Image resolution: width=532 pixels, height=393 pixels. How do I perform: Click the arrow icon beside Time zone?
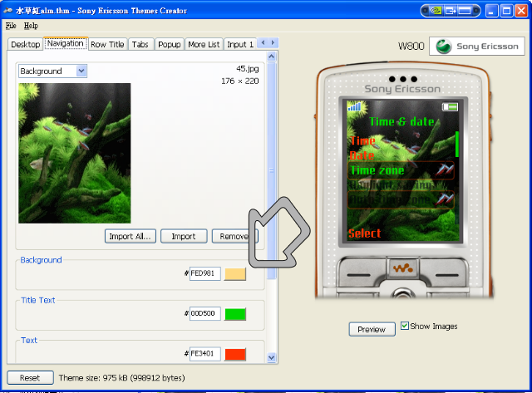point(446,169)
